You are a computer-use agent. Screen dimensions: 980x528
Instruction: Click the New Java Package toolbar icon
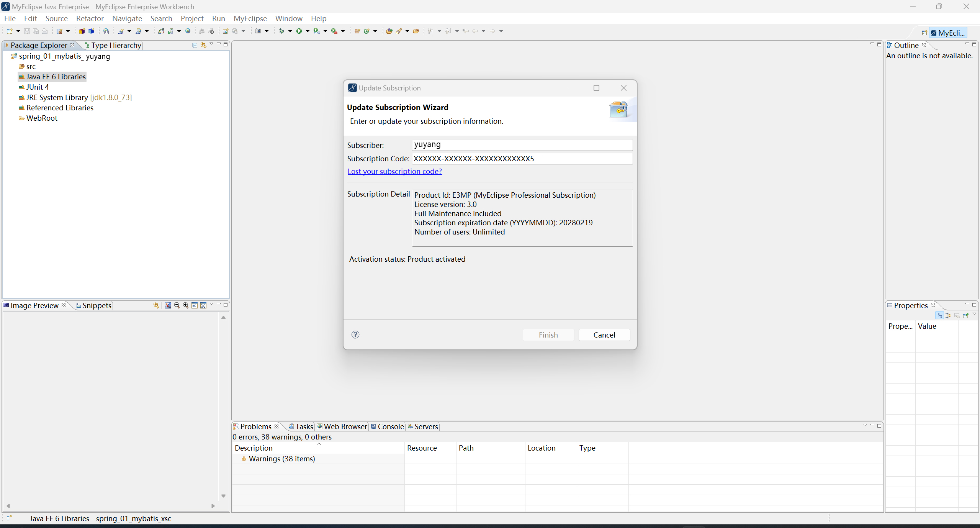357,31
